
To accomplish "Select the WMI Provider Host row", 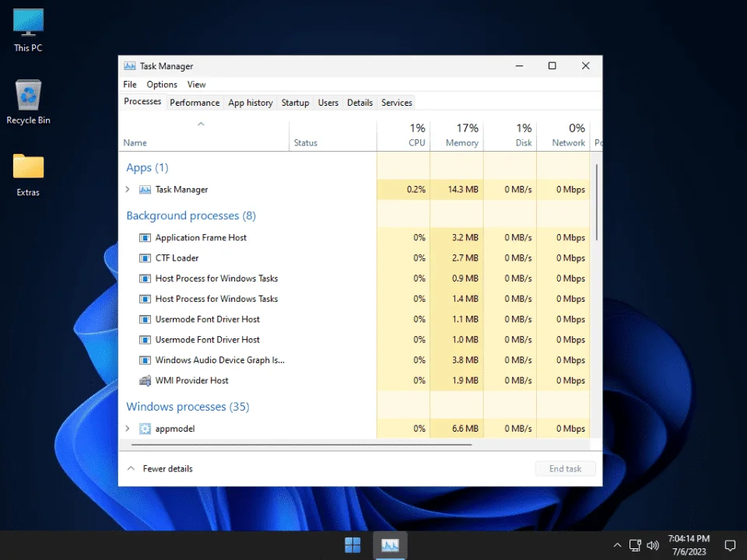I will (355, 380).
